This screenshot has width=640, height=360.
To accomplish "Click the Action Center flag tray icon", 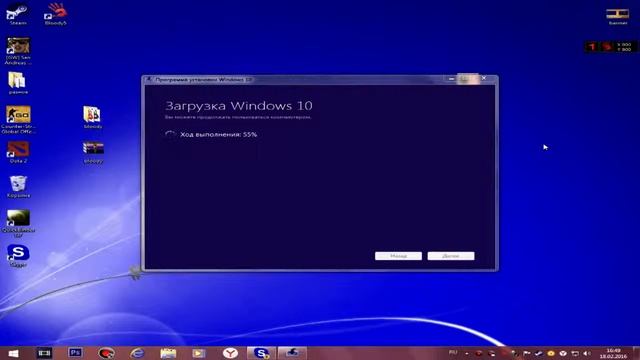I will [x=527, y=353].
